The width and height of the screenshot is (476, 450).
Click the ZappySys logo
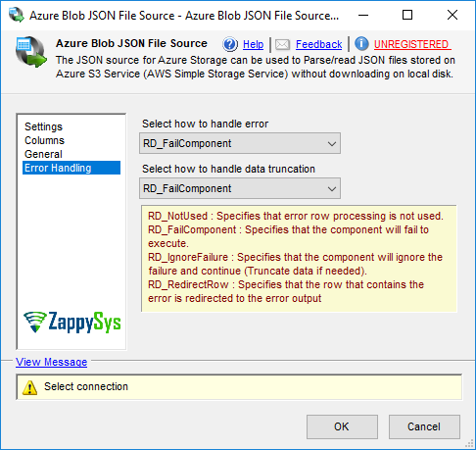pyautogui.click(x=72, y=323)
